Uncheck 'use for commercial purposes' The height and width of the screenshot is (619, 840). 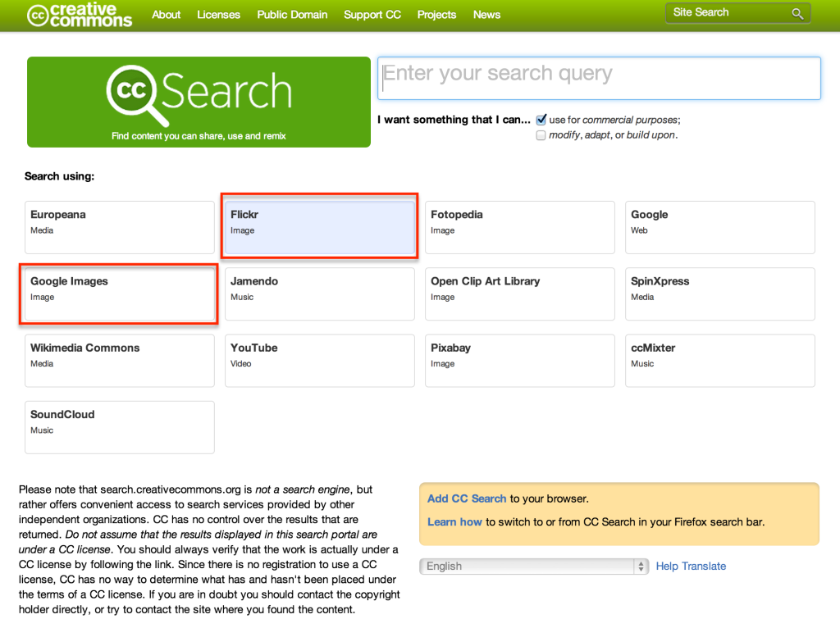(541, 120)
